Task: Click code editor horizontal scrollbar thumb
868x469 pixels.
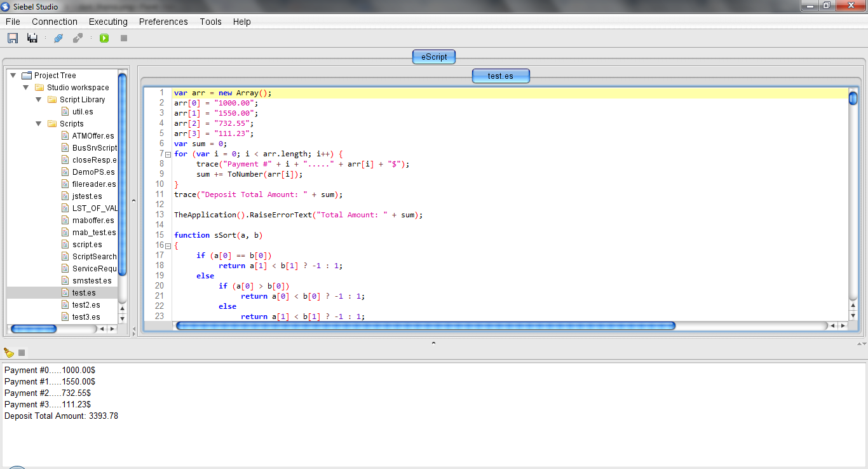Action: point(425,325)
